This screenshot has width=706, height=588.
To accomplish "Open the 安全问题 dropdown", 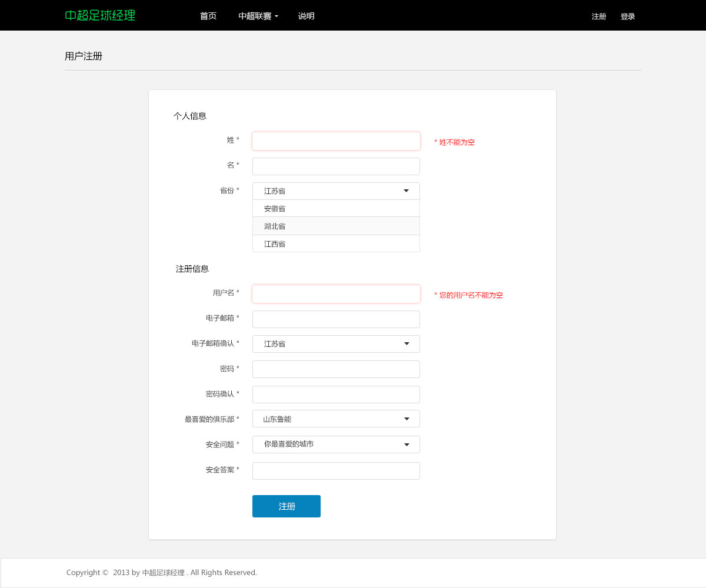I will pos(336,445).
